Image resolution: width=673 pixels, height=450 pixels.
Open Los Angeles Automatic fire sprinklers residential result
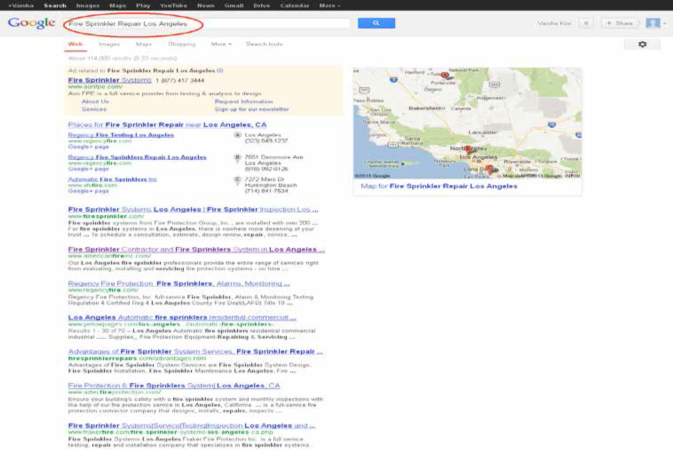coord(182,317)
